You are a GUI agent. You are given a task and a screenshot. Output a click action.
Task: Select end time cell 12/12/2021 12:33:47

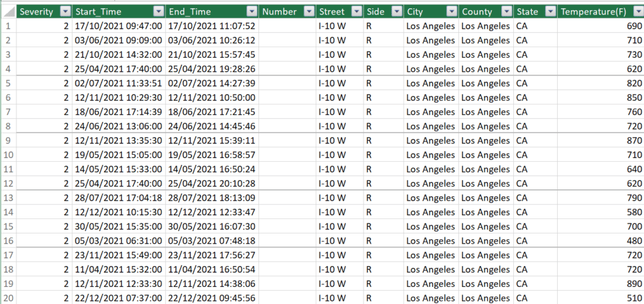click(x=213, y=212)
